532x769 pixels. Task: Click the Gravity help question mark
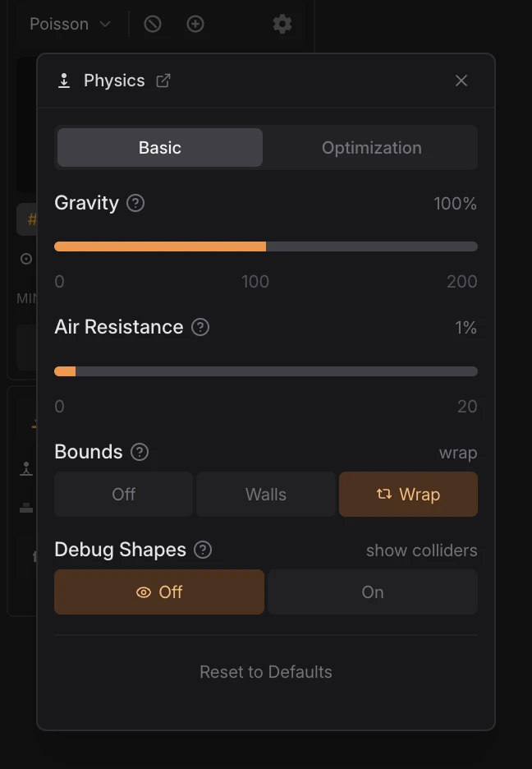click(136, 204)
